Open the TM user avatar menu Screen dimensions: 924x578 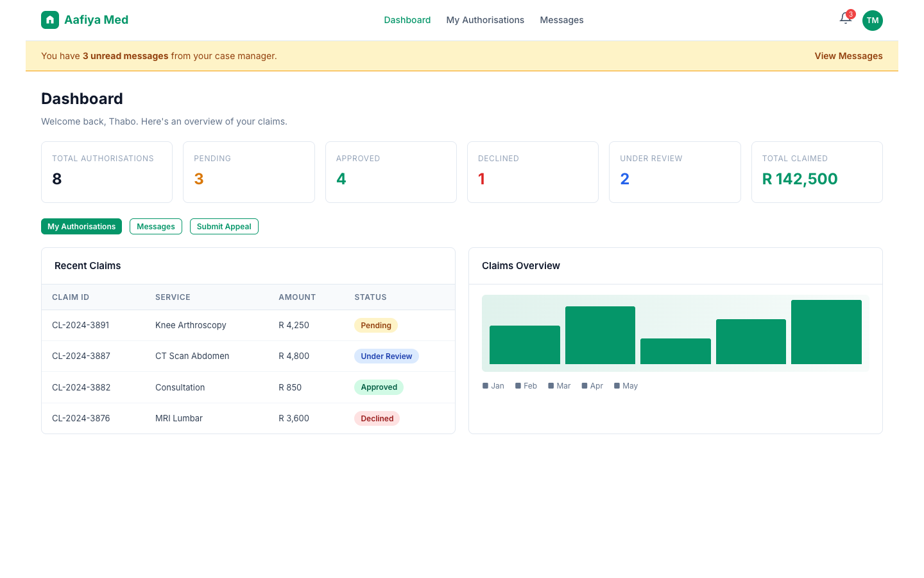point(873,21)
